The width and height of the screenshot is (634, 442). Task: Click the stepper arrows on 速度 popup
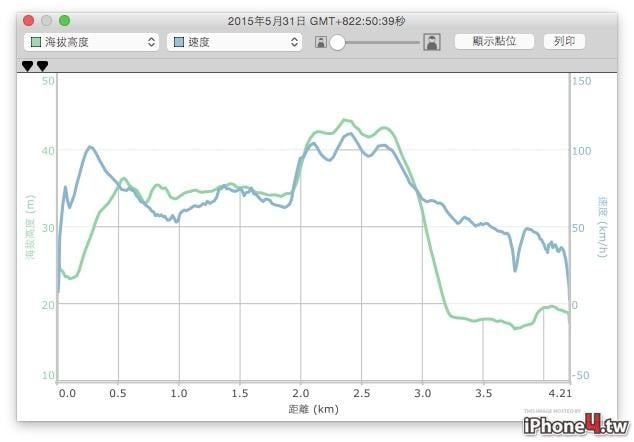(x=294, y=42)
